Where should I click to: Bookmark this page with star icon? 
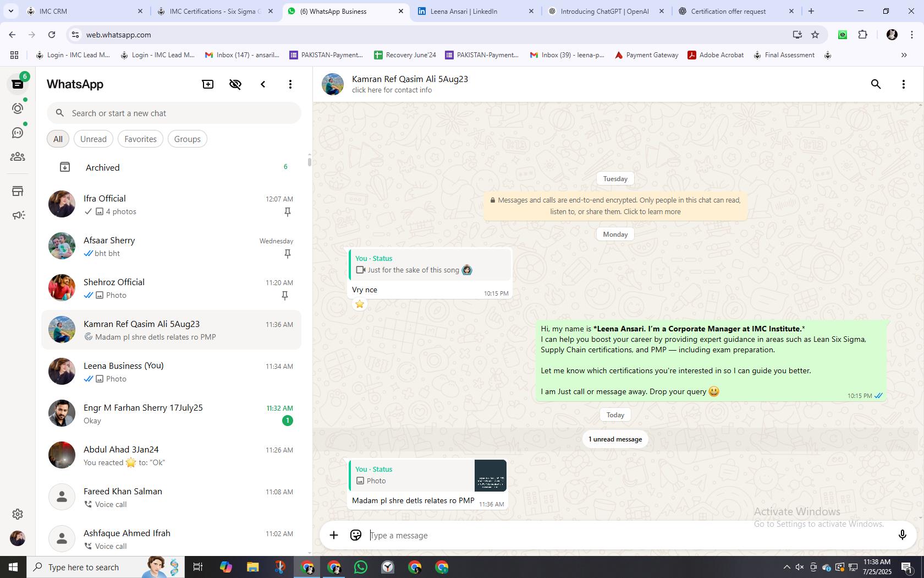tap(815, 35)
